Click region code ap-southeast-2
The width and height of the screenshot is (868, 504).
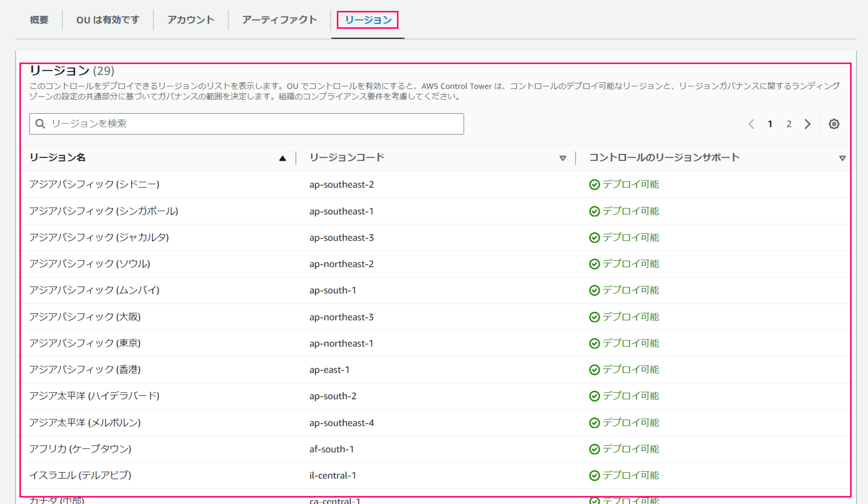342,185
